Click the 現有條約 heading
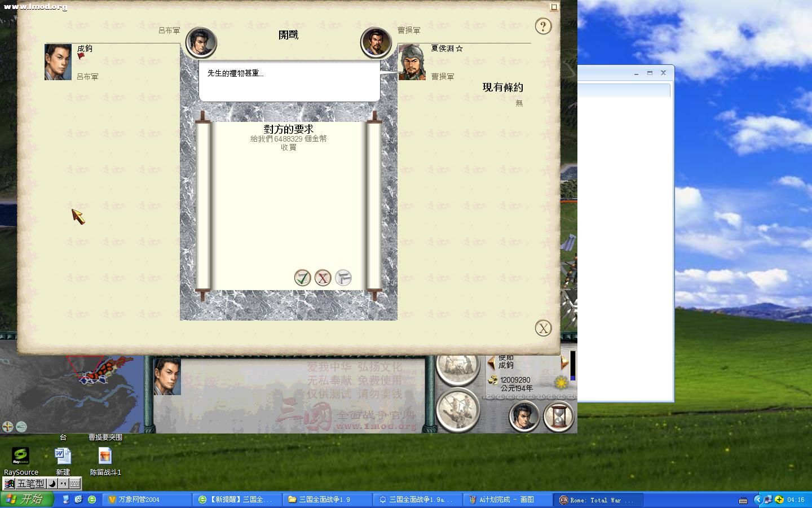 click(x=503, y=87)
